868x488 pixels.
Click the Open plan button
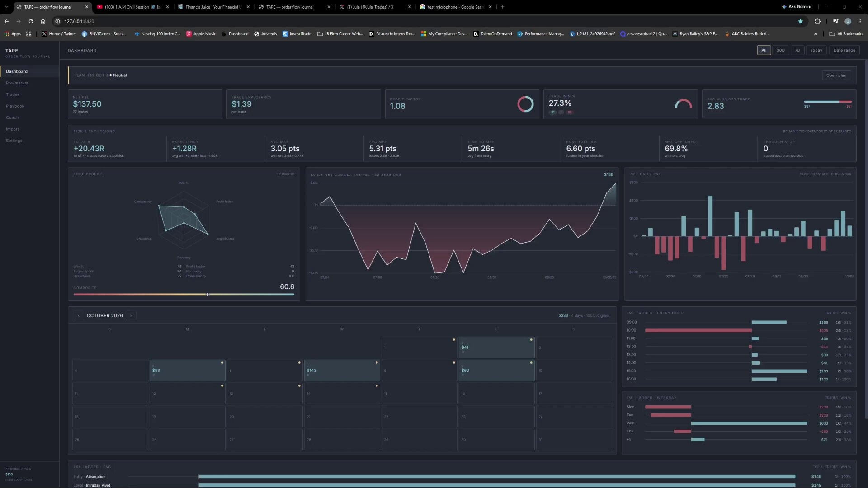[x=836, y=75]
